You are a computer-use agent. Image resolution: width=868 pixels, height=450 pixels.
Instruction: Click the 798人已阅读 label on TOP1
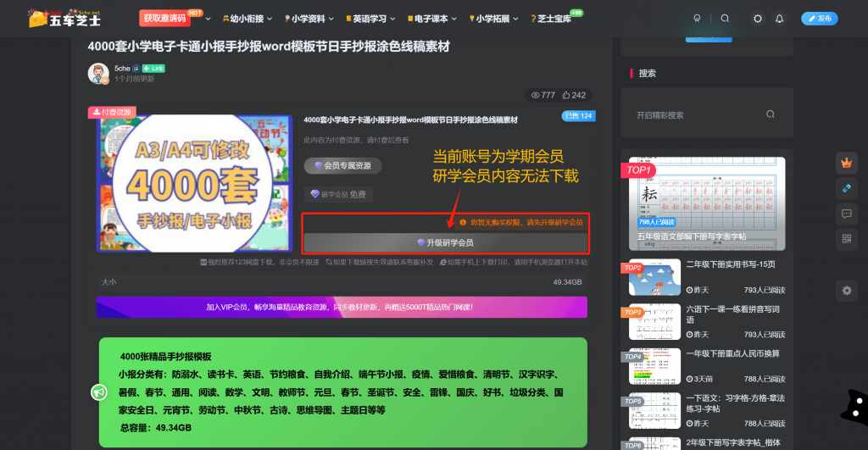click(x=657, y=222)
